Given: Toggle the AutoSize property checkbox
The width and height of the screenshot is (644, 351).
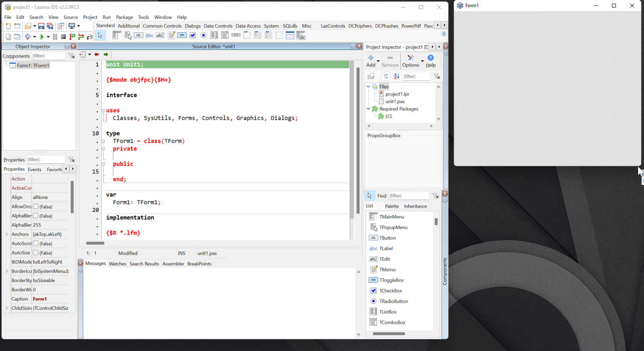Looking at the screenshot, I should point(36,253).
